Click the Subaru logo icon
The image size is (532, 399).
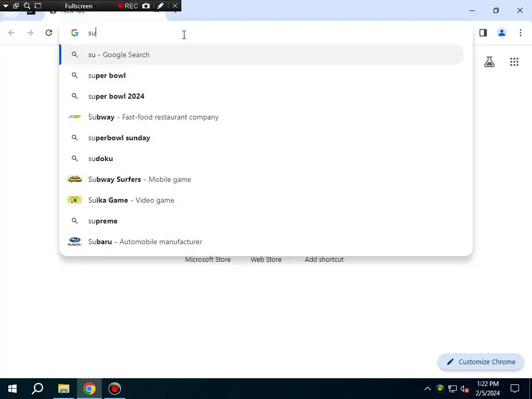coord(75,242)
